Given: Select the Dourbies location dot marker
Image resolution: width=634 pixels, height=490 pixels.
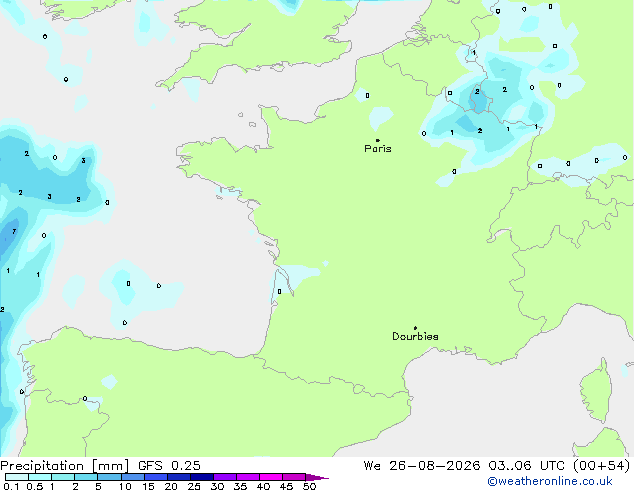Looking at the screenshot, I should tap(415, 328).
